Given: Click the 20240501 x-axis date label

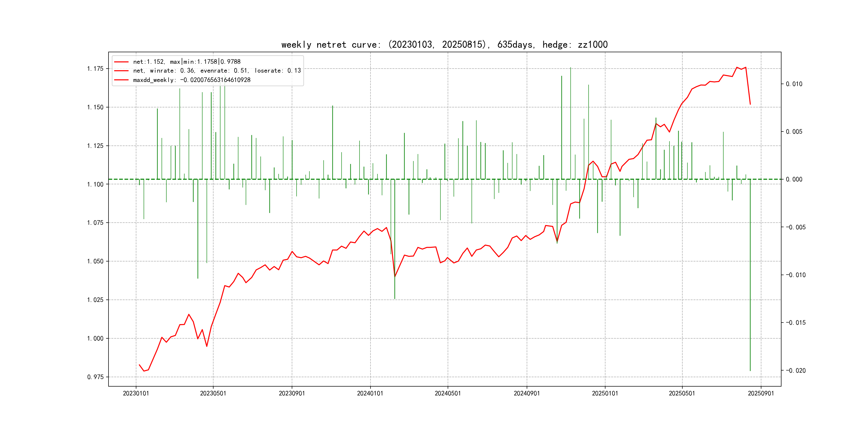Looking at the screenshot, I should (447, 393).
